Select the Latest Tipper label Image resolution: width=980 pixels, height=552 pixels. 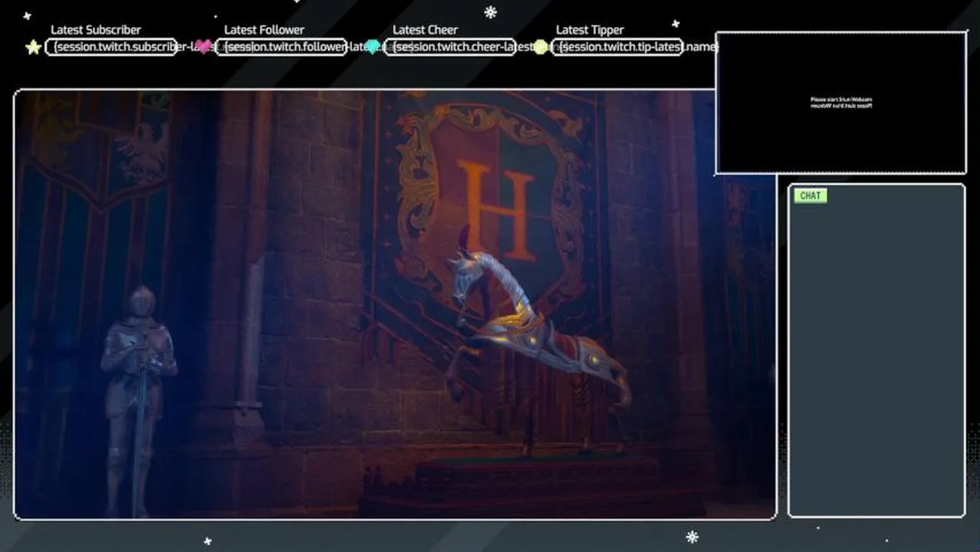tap(590, 30)
